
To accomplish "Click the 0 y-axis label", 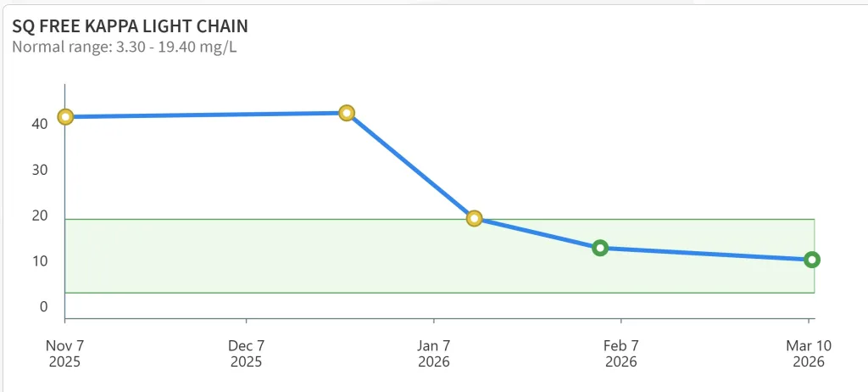I will (x=44, y=307).
